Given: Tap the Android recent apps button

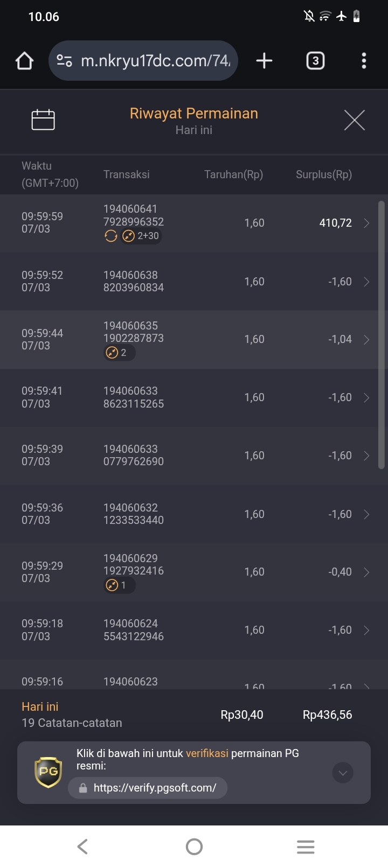Looking at the screenshot, I should tap(306, 846).
